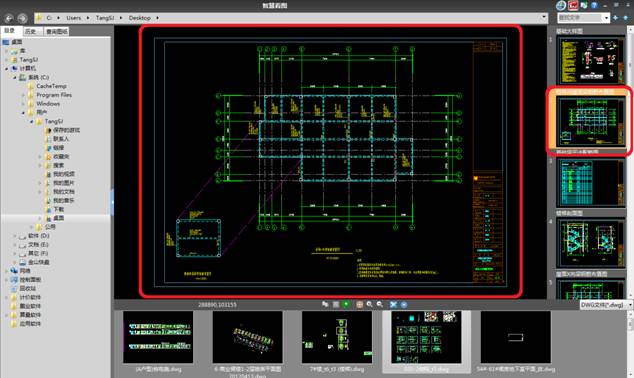Go back with the left arrow button
The image size is (634, 378).
tap(9, 18)
